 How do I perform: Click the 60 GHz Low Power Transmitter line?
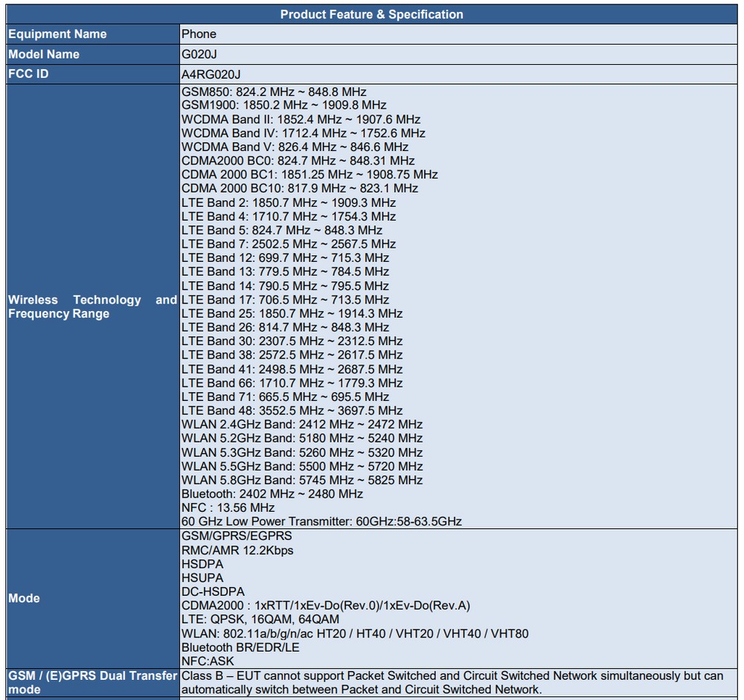coord(321,521)
